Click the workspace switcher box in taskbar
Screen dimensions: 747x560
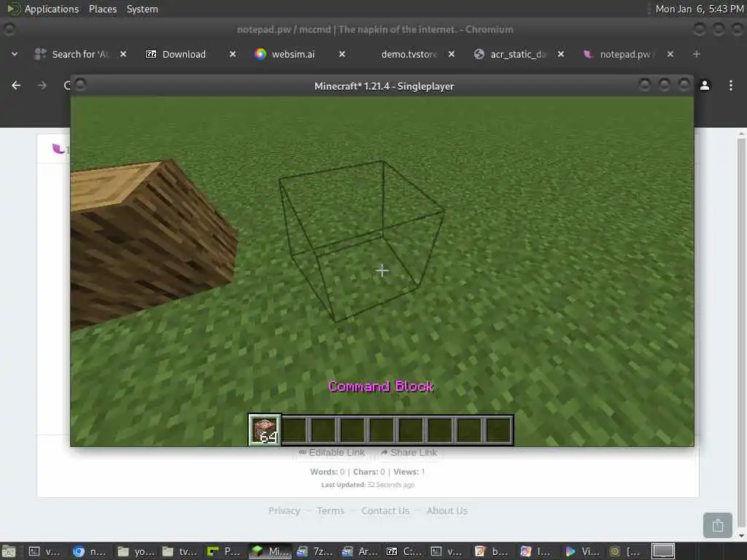[x=663, y=551]
